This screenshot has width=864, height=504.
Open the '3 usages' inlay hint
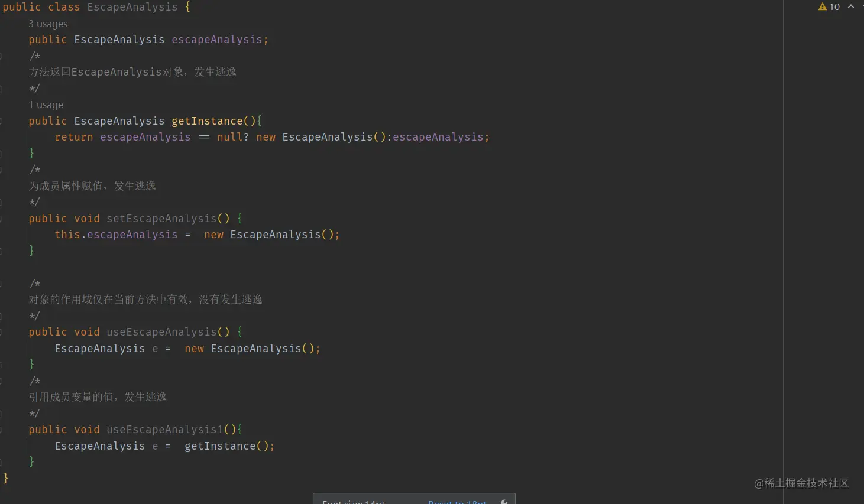tap(48, 24)
